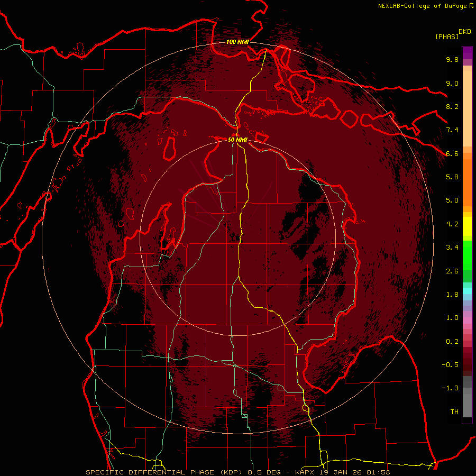Click the 3.4 legend value
Viewport: 476px width, 476px height.
click(452, 248)
